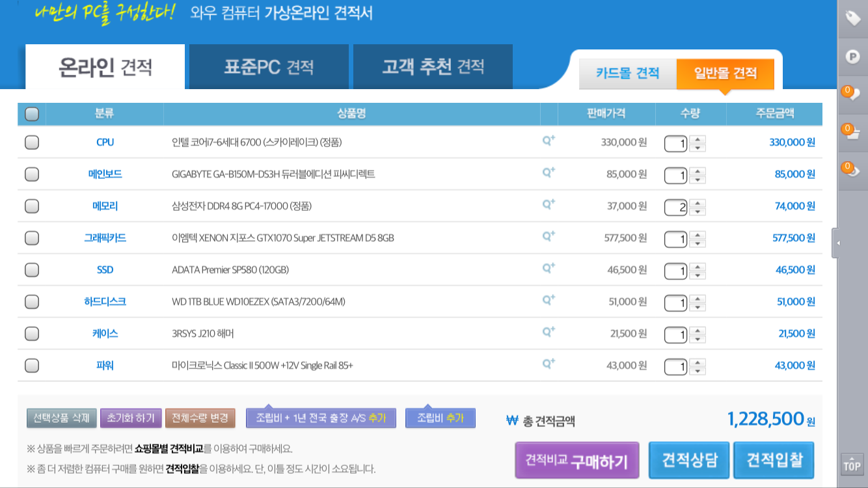868x488 pixels.
Task: Switch to the 표준PC 견적 tab
Action: (269, 66)
